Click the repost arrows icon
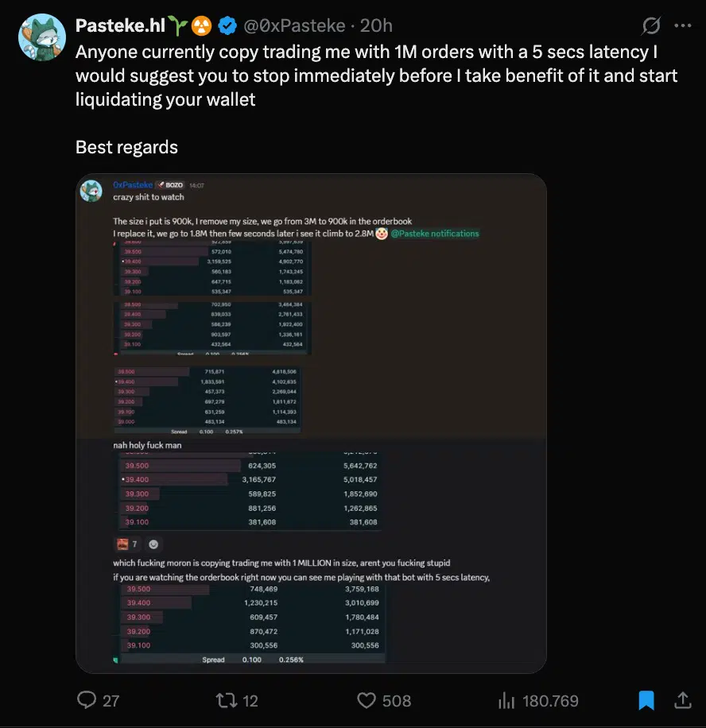 click(226, 700)
